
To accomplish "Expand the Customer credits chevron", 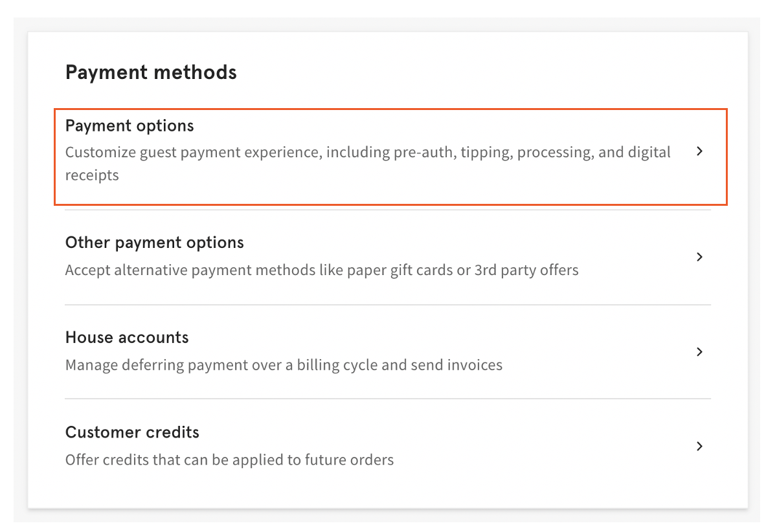I will [x=699, y=447].
